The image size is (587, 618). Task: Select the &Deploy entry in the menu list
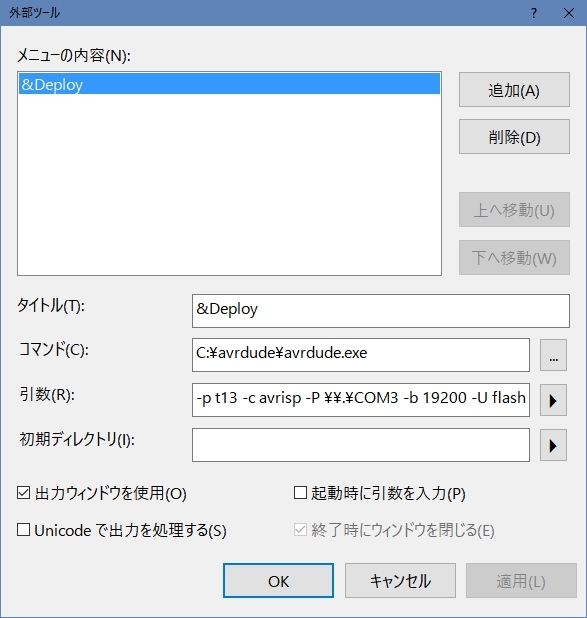[x=229, y=84]
